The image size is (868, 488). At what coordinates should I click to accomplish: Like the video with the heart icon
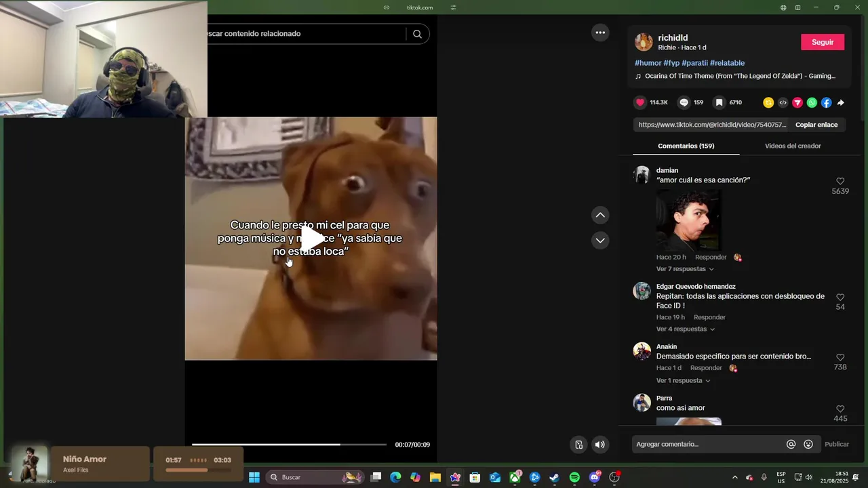640,102
